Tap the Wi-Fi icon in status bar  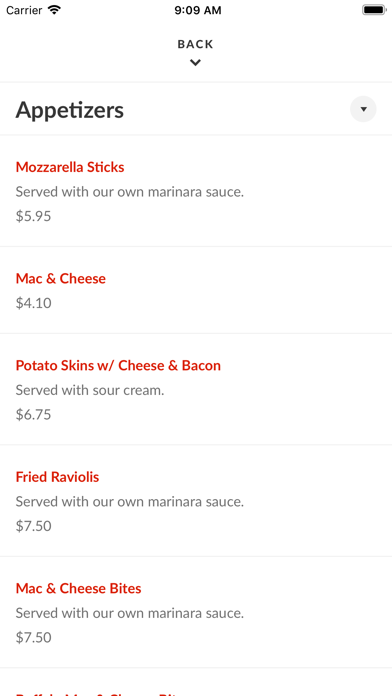(54, 10)
